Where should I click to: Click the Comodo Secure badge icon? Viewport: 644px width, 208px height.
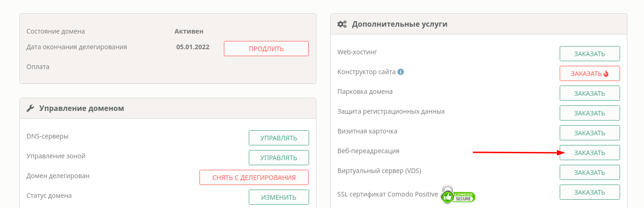[458, 195]
